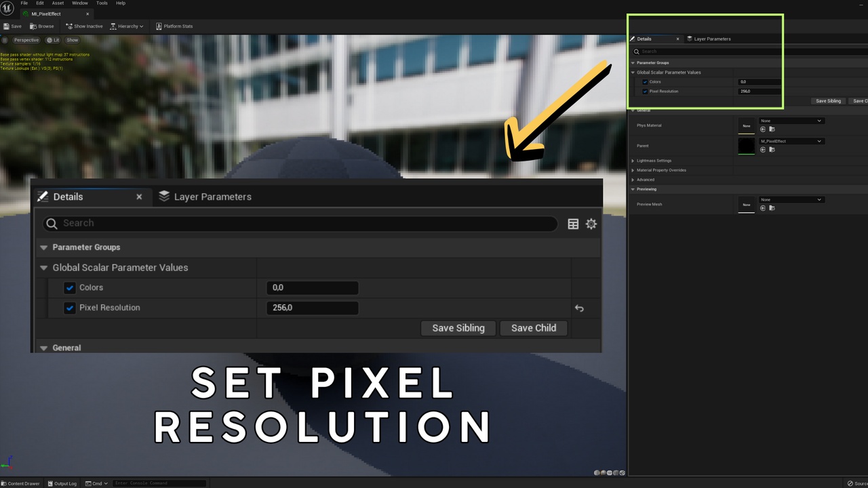Click use-selected arrow icon under Parent M_PixelEffect
The image size is (868, 488).
click(x=763, y=149)
